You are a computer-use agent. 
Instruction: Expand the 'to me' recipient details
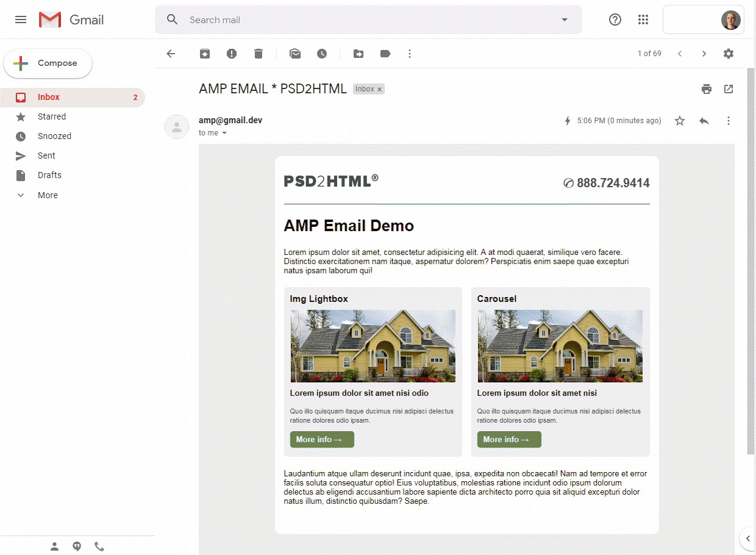coord(224,133)
